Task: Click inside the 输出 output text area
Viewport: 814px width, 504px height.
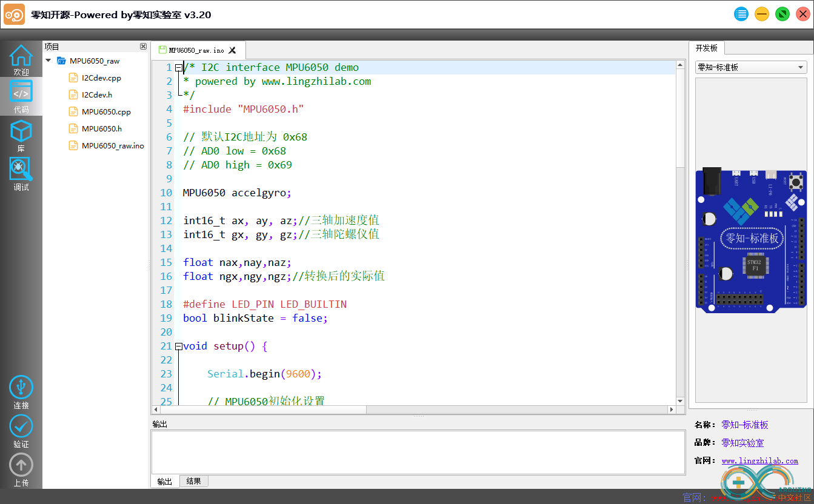Action: point(418,453)
